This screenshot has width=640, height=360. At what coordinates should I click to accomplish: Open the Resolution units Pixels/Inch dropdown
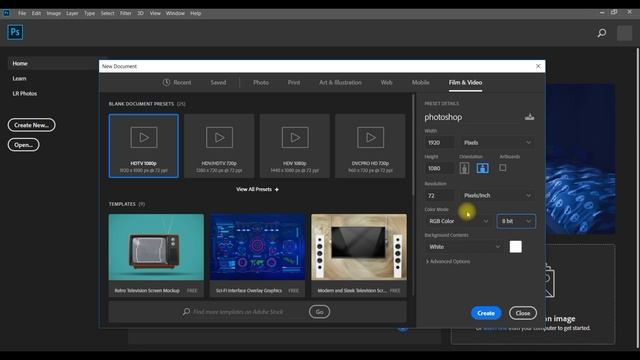pyautogui.click(x=498, y=196)
